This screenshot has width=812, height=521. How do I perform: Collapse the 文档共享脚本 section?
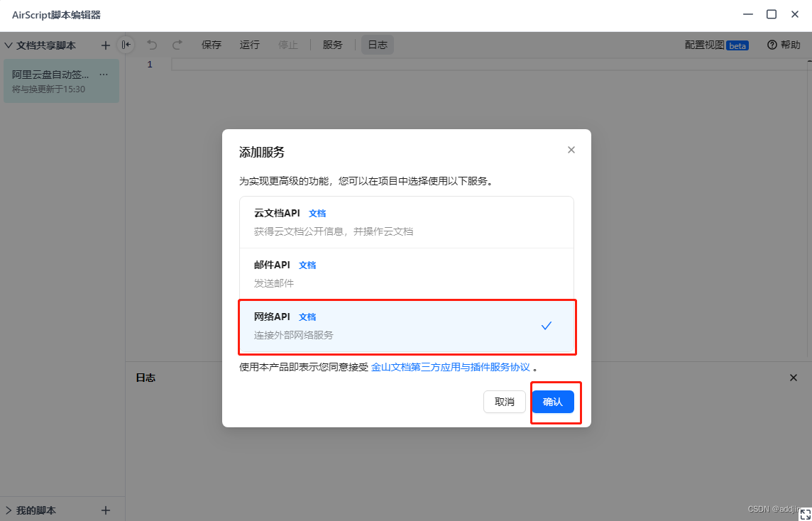tap(9, 45)
